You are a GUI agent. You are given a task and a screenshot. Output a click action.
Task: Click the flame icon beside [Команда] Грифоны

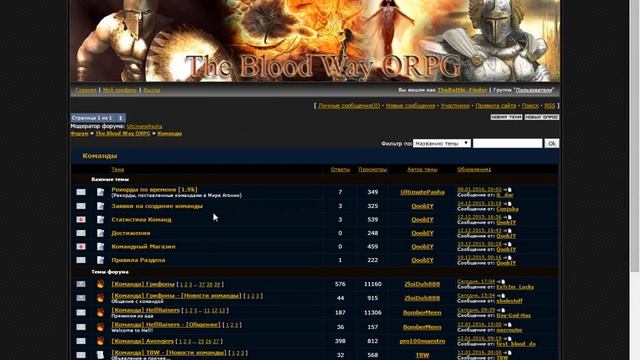tap(100, 284)
